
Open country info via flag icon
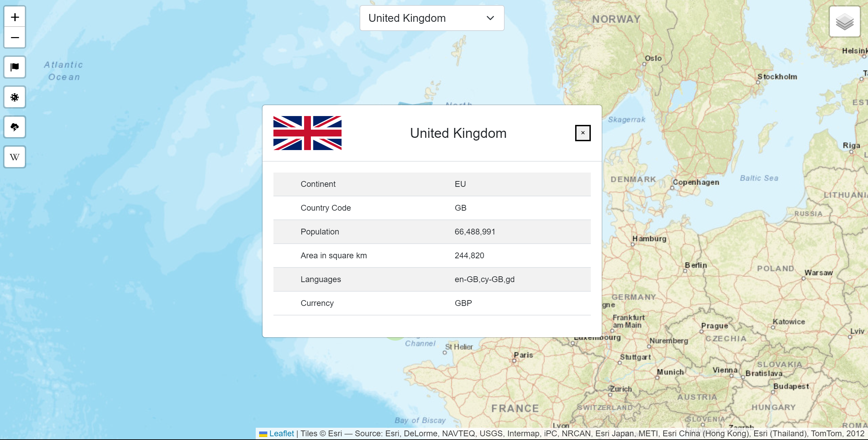(x=15, y=67)
